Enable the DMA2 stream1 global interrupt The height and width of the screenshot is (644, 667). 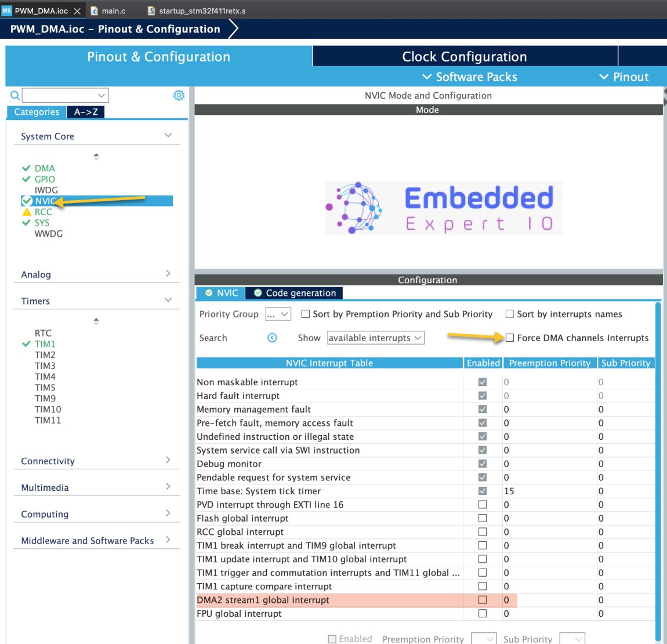pyautogui.click(x=482, y=600)
